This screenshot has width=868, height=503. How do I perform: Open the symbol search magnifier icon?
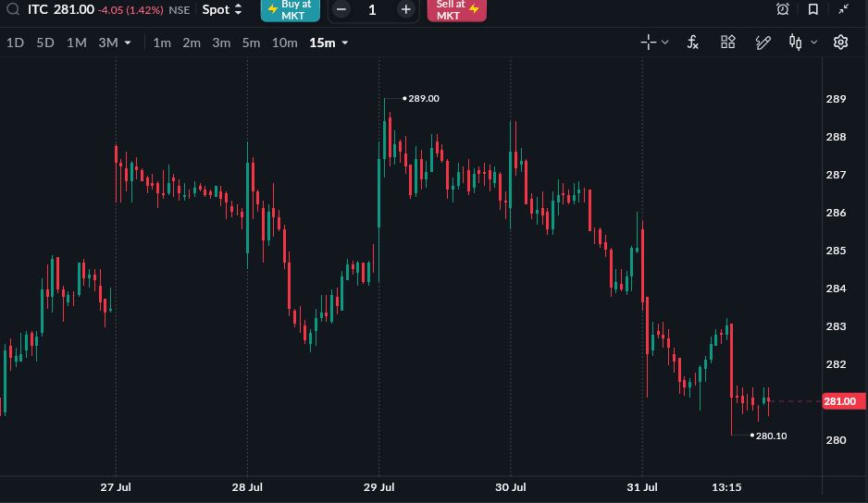coord(13,9)
